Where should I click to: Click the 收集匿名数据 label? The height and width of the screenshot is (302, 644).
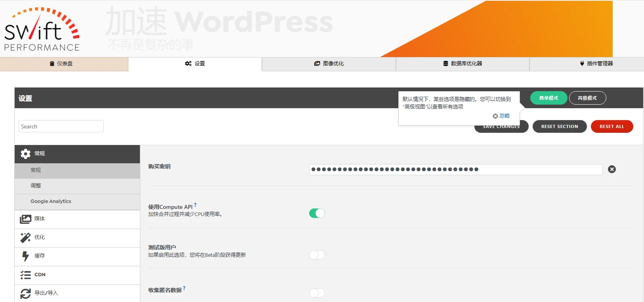[x=165, y=290]
